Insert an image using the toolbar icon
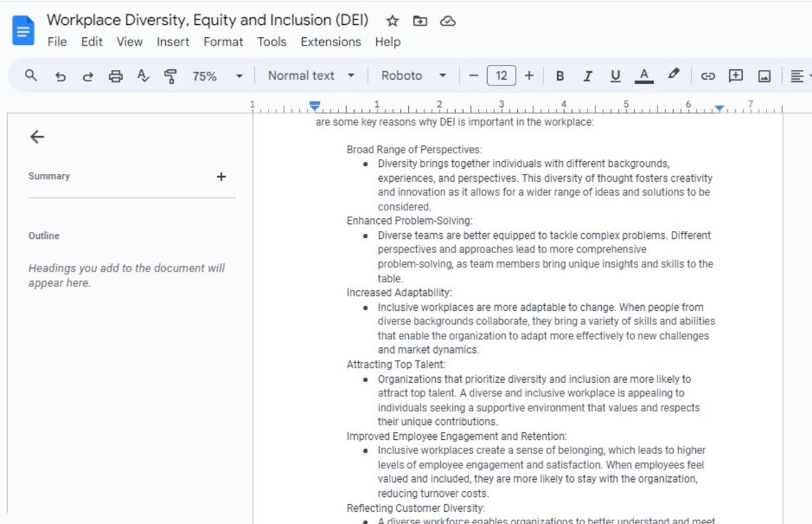 764,76
